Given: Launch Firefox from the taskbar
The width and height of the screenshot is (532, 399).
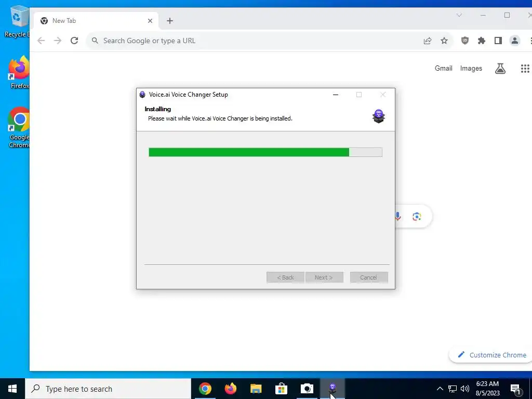Looking at the screenshot, I should (x=230, y=389).
